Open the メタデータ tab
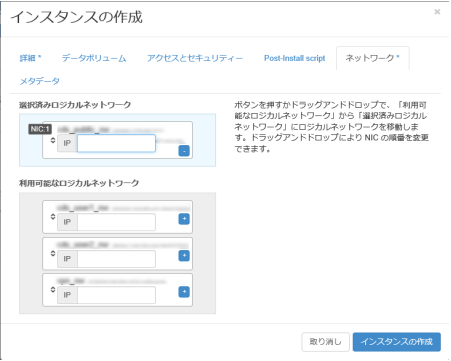 [40, 81]
